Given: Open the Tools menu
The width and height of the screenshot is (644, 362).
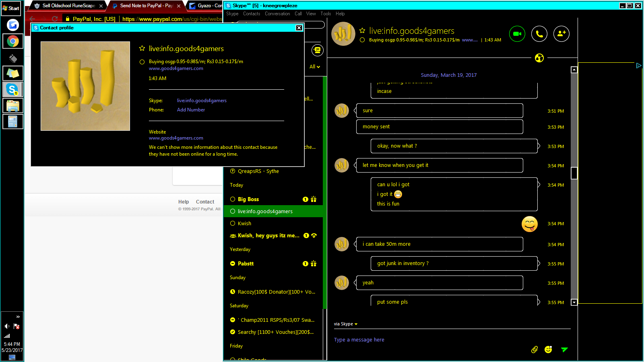Looking at the screenshot, I should [x=326, y=14].
